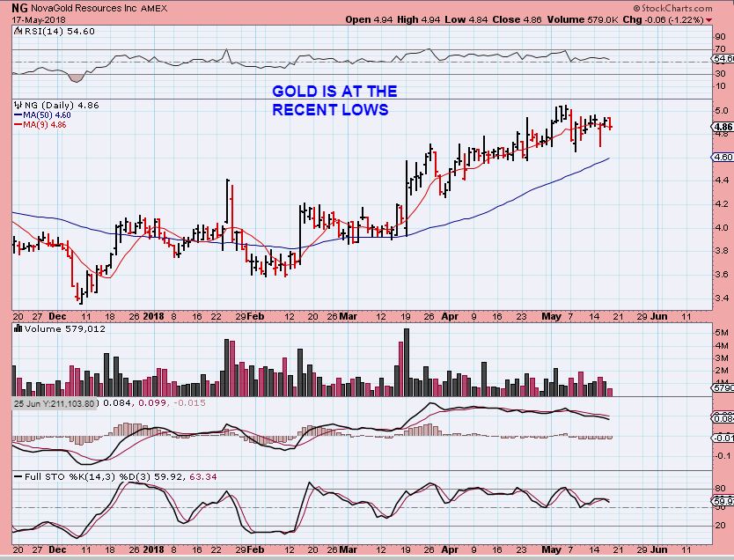This screenshot has width=734, height=560.
Task: Click Jun on the price chart date axis
Action: click(658, 316)
